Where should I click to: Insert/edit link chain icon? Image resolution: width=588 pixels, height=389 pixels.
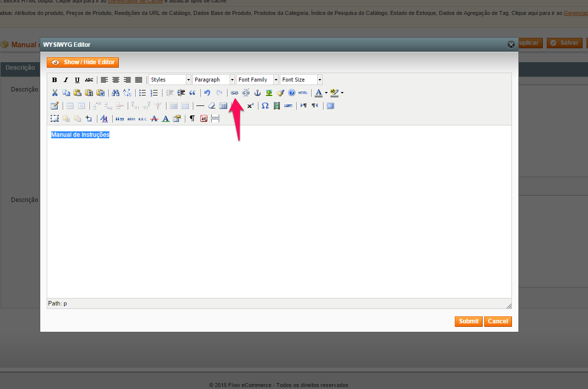point(235,93)
